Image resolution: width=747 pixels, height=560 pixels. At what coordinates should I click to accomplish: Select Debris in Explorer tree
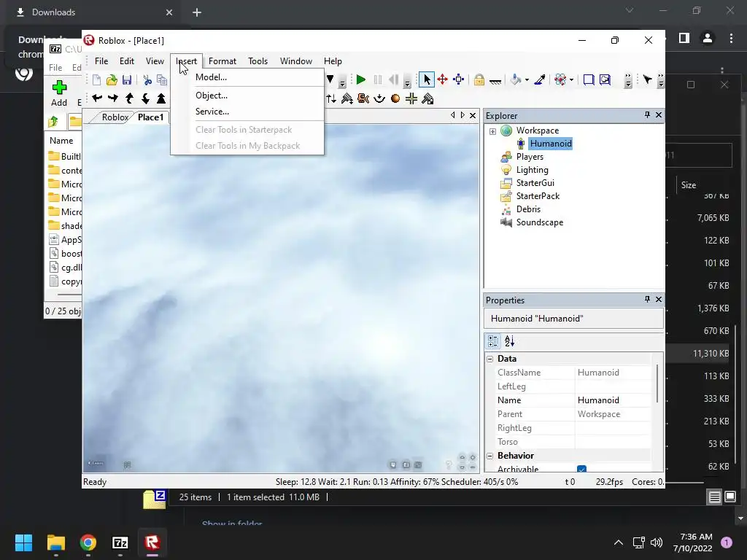(x=528, y=209)
